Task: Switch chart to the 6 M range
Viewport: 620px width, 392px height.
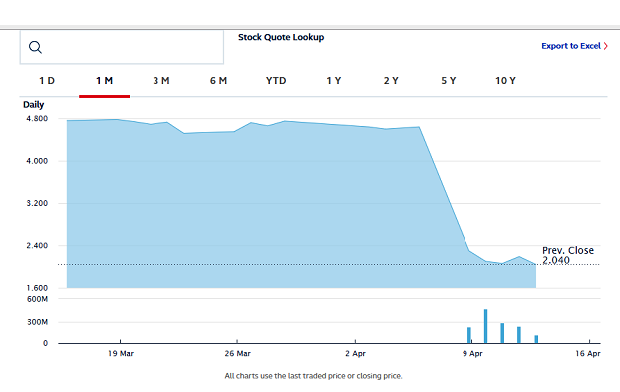Action: tap(218, 81)
